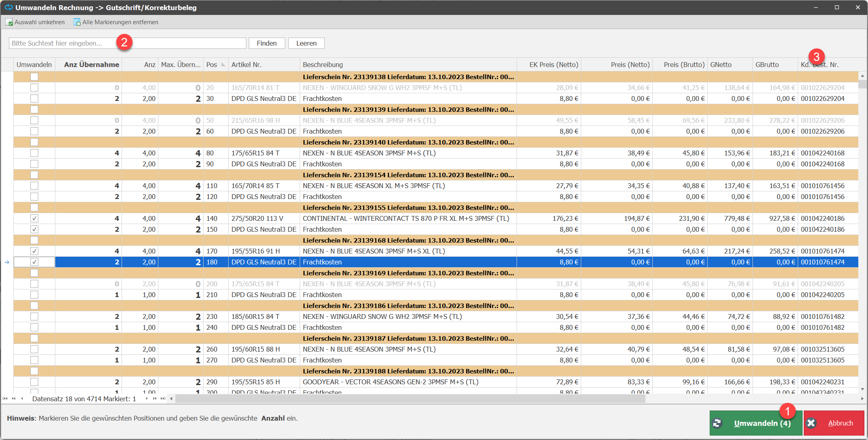Sort by Anz Übernahme column header
This screenshot has width=868, height=440.
coord(88,65)
